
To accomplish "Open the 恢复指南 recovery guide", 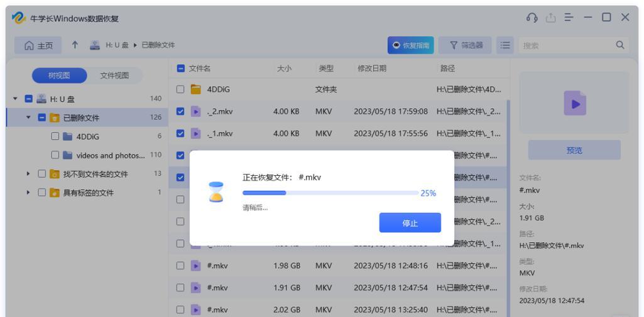I will point(411,45).
